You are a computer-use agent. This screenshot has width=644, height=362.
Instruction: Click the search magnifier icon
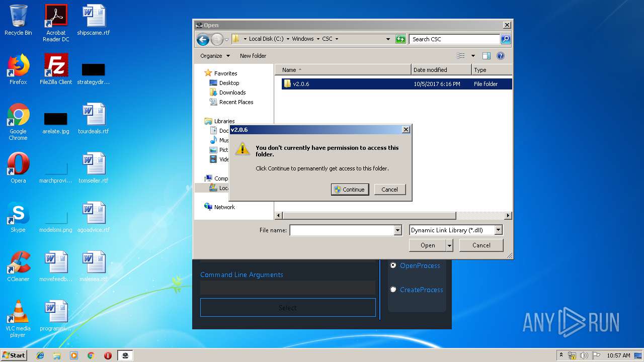click(x=506, y=39)
